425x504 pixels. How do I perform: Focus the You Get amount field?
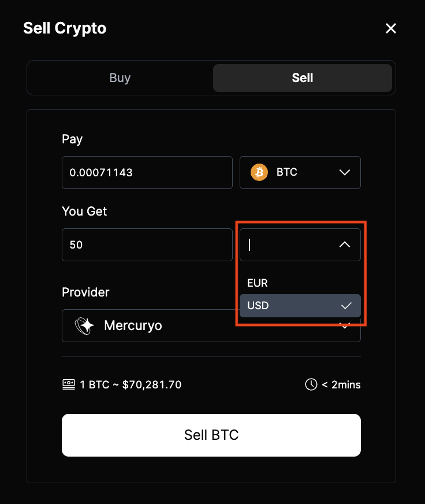(147, 244)
